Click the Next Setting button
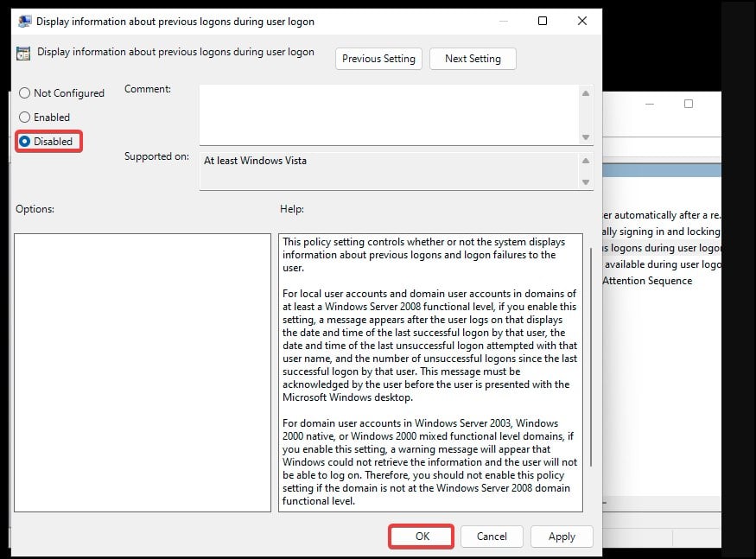The width and height of the screenshot is (756, 559). click(473, 59)
